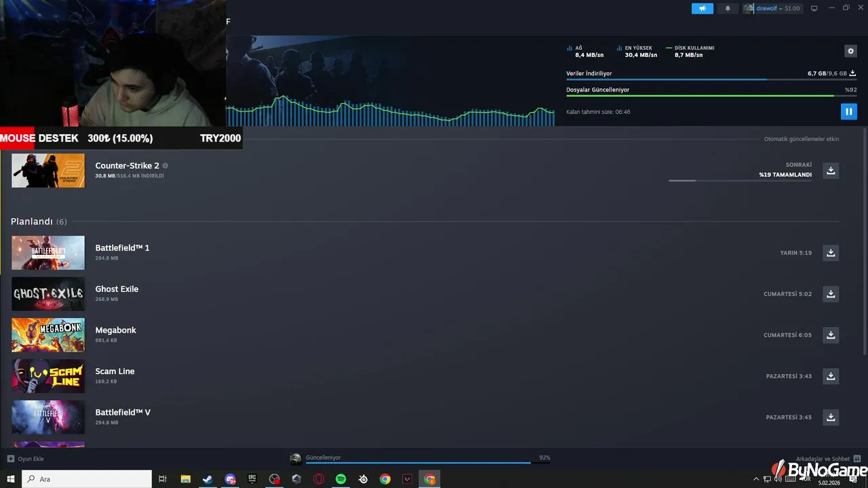Screen dimensions: 868x488
Task: Open Epic Games Launcher from taskbar
Action: click(x=252, y=479)
